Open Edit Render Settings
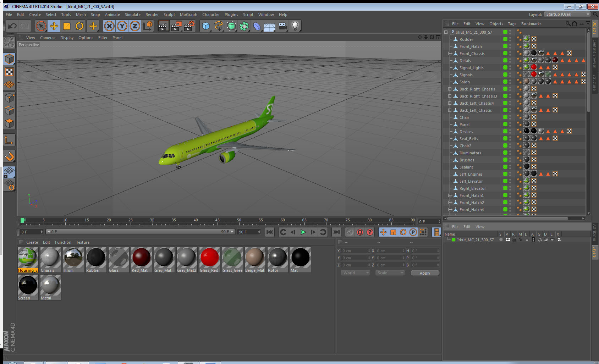The width and height of the screenshot is (599, 364). pyautogui.click(x=189, y=26)
